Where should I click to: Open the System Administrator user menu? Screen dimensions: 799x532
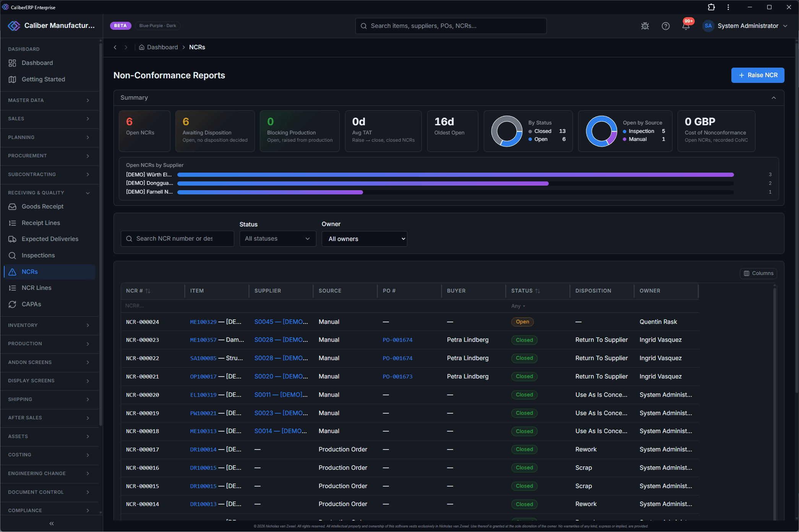click(x=745, y=26)
